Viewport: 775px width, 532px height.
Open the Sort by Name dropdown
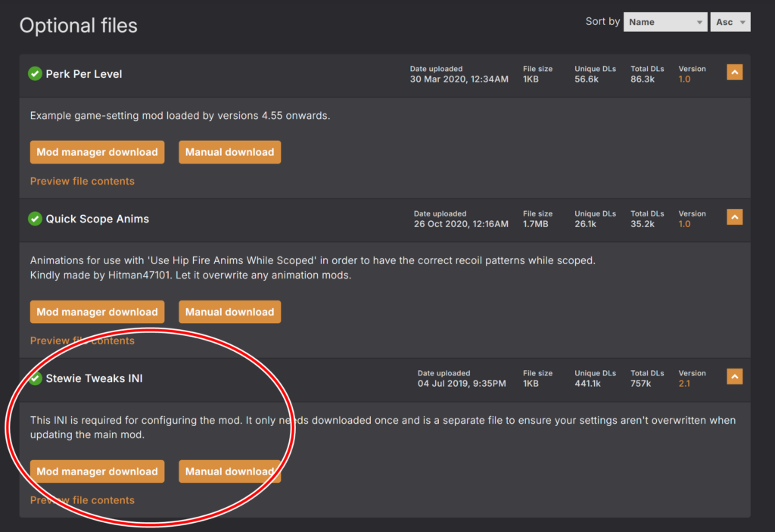pyautogui.click(x=665, y=22)
